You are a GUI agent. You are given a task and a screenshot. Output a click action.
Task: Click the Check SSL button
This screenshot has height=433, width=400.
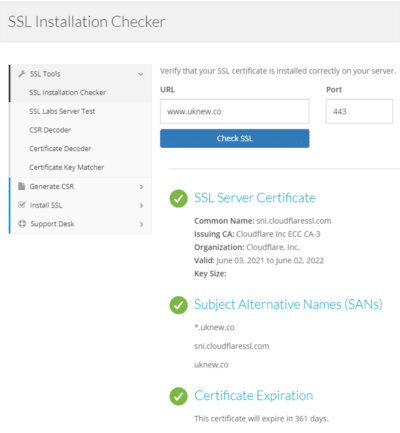coord(235,138)
